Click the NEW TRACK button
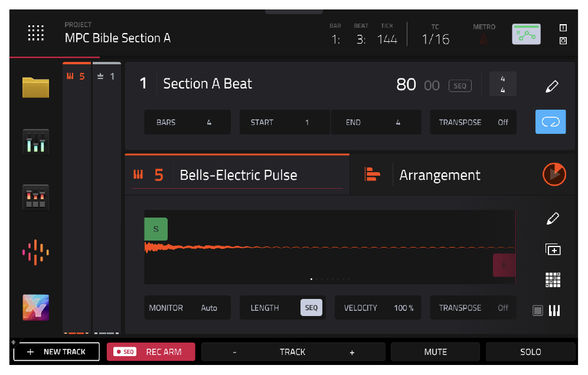 (x=57, y=352)
